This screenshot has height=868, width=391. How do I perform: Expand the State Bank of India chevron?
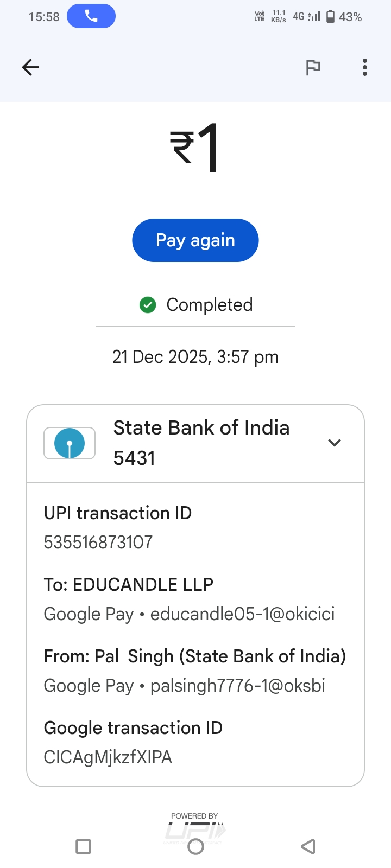click(335, 443)
